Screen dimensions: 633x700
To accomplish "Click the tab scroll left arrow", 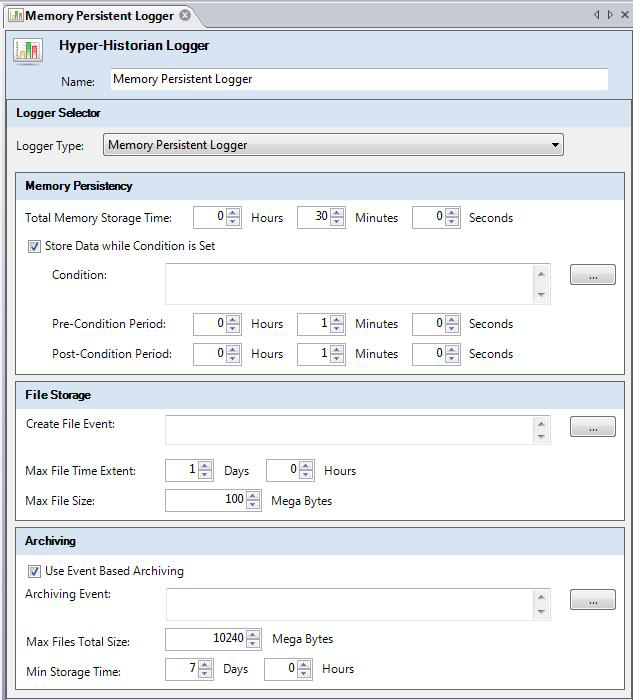I will click(596, 15).
